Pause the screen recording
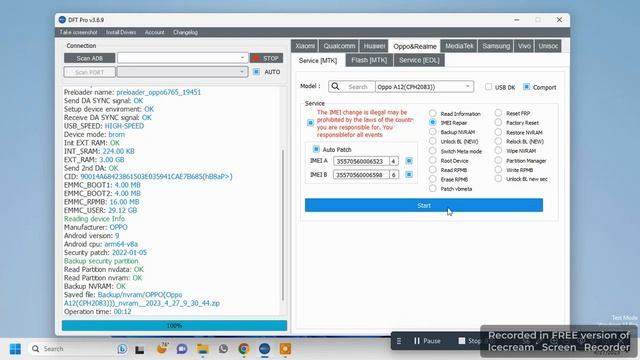 [427, 341]
